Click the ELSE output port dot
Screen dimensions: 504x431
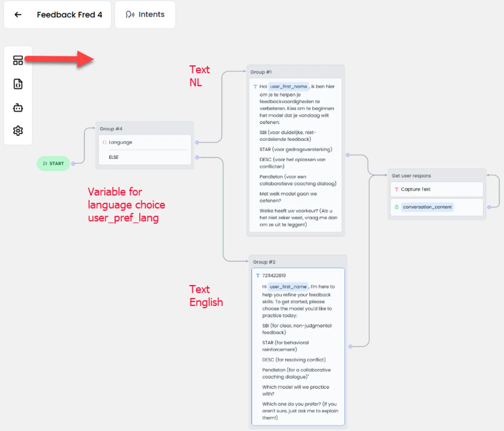[197, 157]
